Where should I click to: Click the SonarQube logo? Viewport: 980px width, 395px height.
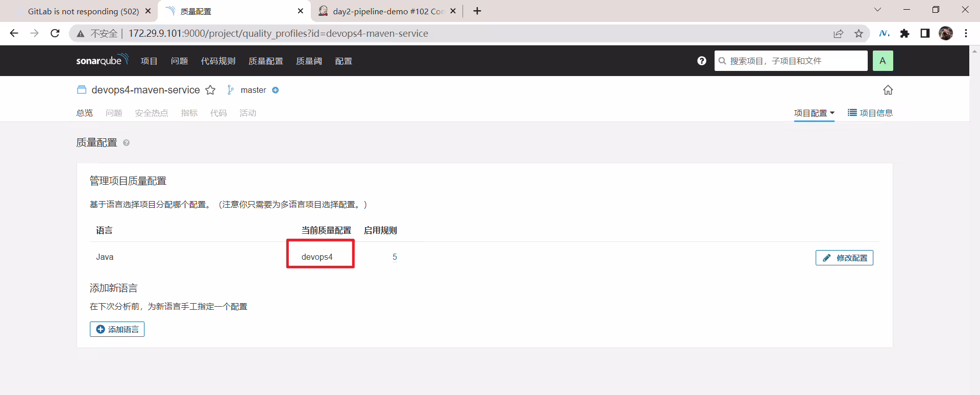pos(102,60)
